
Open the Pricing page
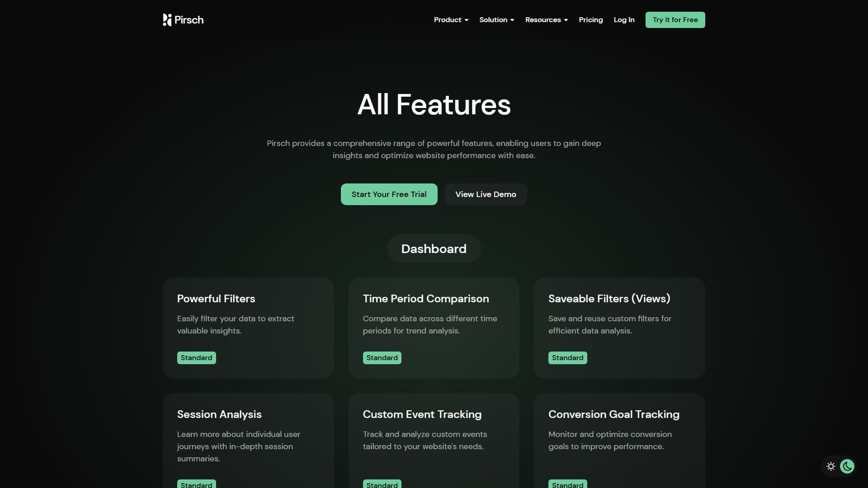pyautogui.click(x=591, y=20)
